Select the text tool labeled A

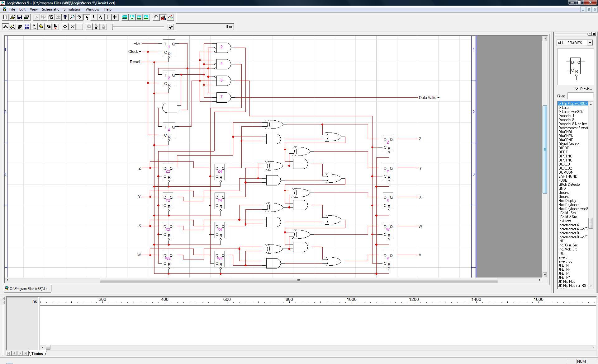pyautogui.click(x=100, y=17)
